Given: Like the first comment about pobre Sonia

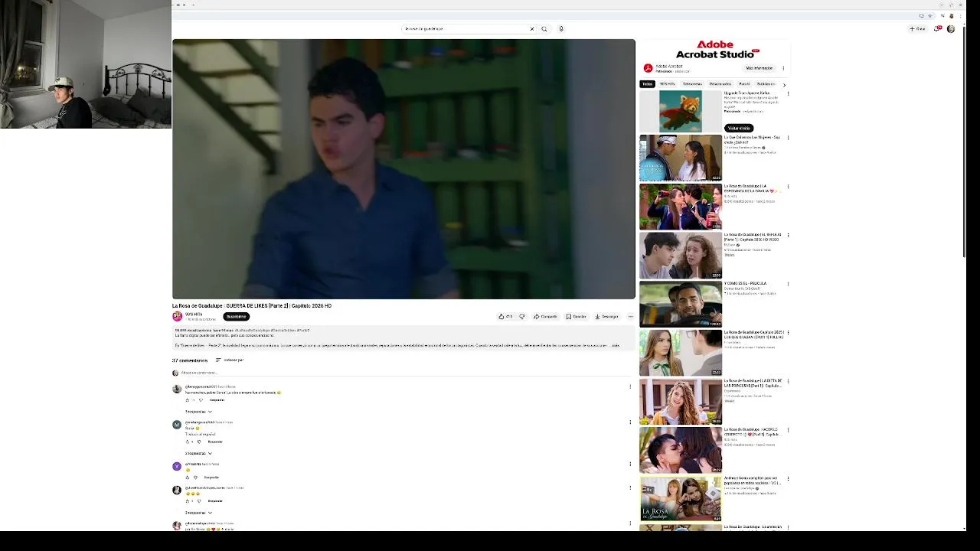Looking at the screenshot, I should coord(186,399).
